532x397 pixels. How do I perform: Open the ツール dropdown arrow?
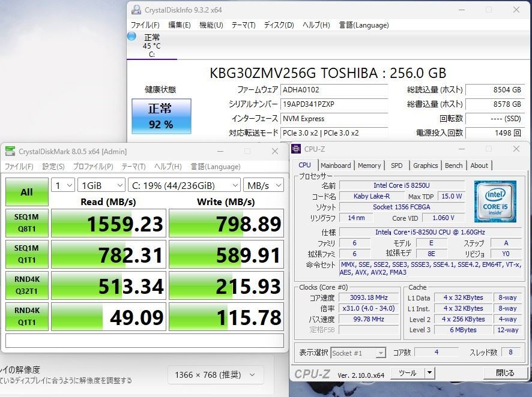pos(429,373)
